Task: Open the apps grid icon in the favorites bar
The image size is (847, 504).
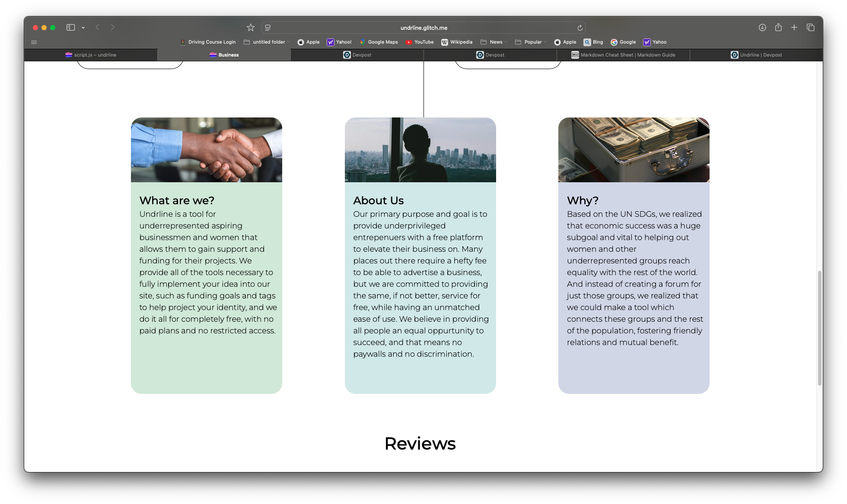Action: 34,42
